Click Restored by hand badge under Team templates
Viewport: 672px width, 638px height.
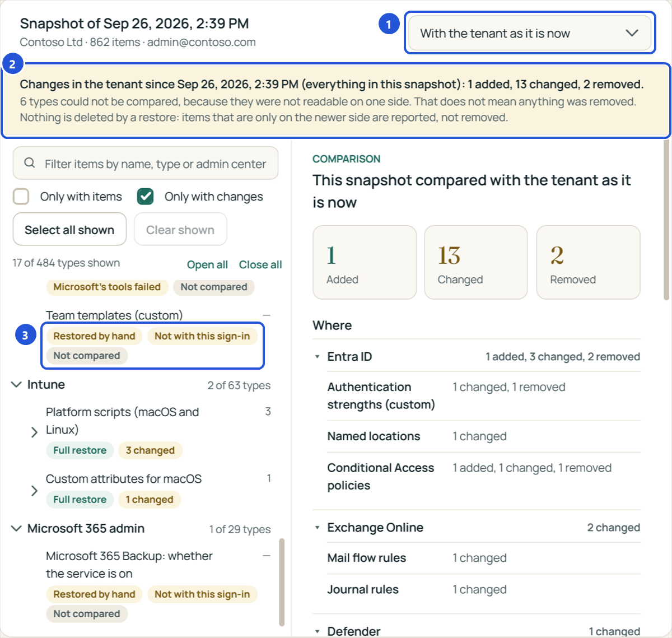[94, 336]
